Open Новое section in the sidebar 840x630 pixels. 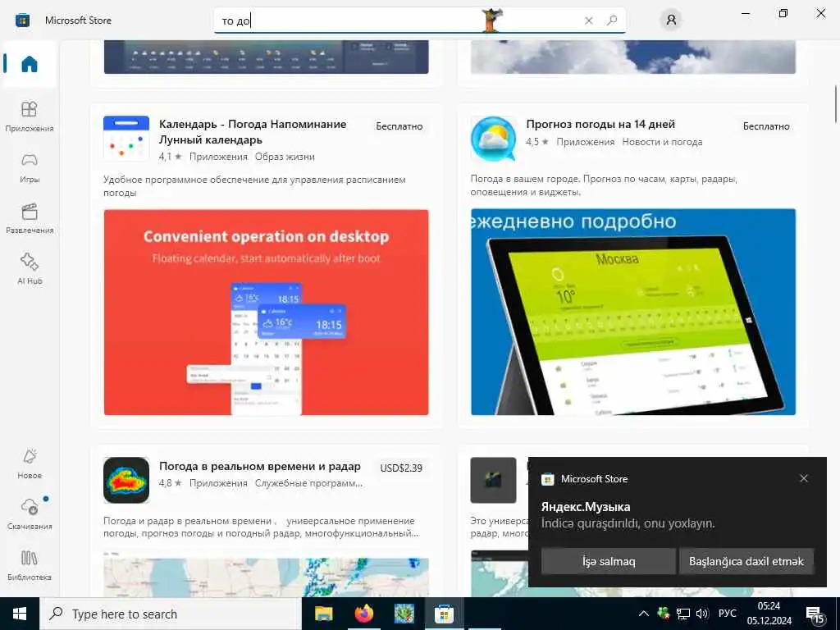pos(30,464)
